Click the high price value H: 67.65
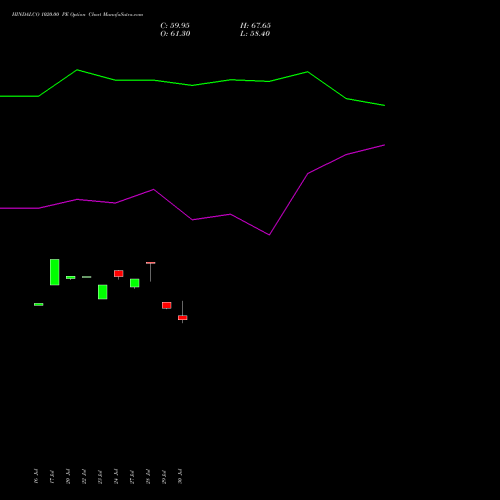 pyautogui.click(x=255, y=26)
